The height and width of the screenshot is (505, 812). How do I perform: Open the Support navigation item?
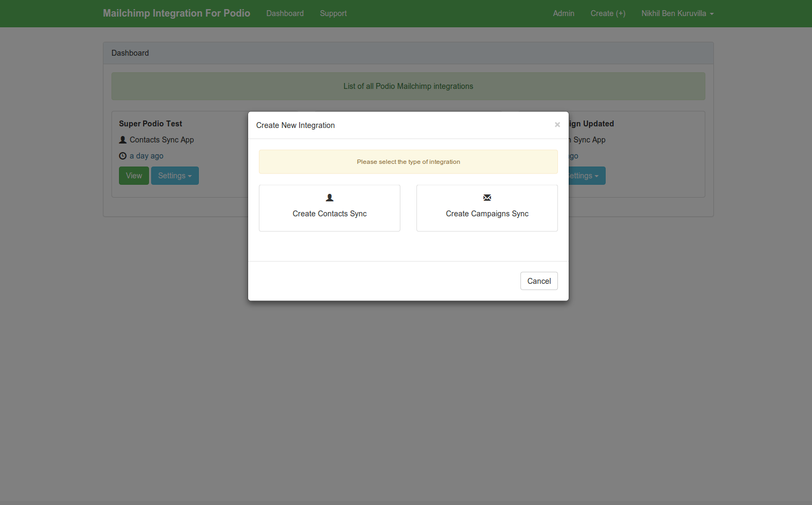[333, 13]
